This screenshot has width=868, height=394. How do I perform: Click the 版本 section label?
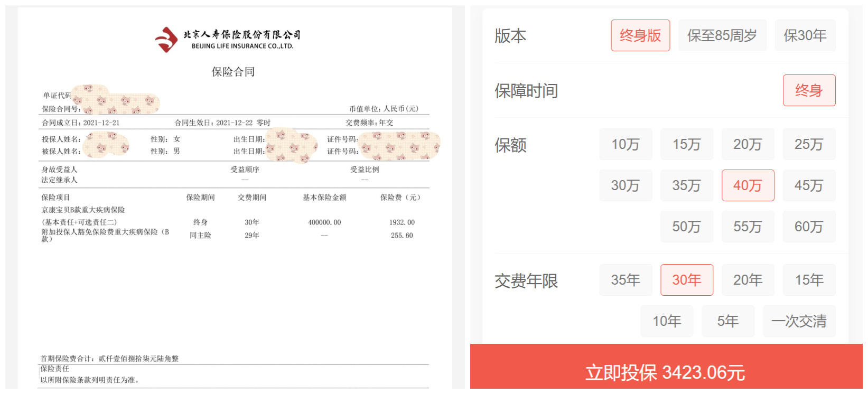click(510, 36)
